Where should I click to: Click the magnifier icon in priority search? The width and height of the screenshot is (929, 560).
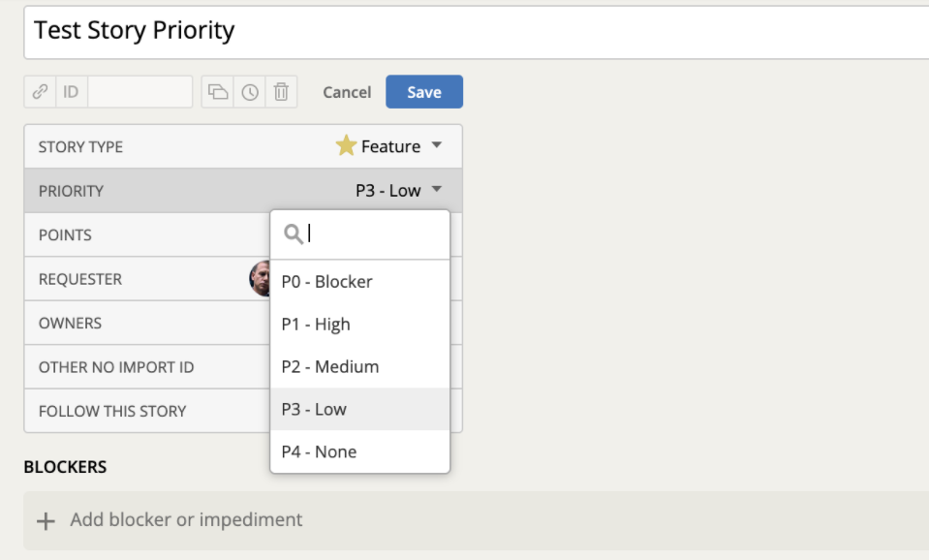click(x=294, y=234)
